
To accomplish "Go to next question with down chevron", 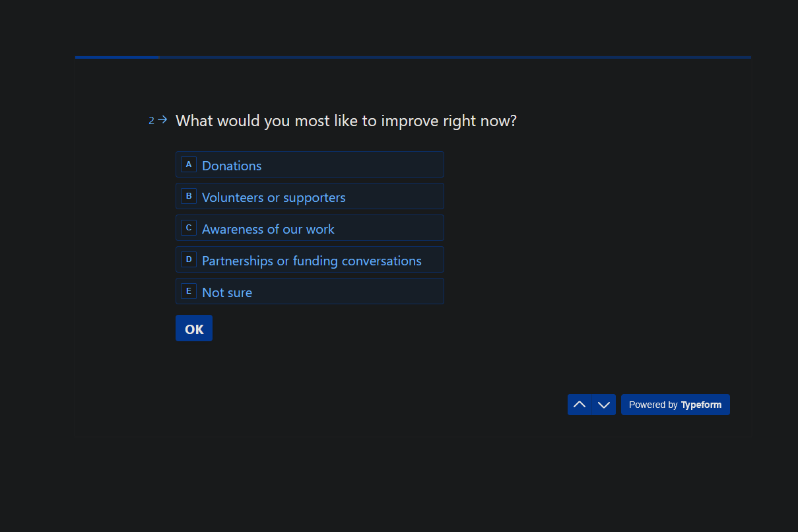I will [604, 405].
